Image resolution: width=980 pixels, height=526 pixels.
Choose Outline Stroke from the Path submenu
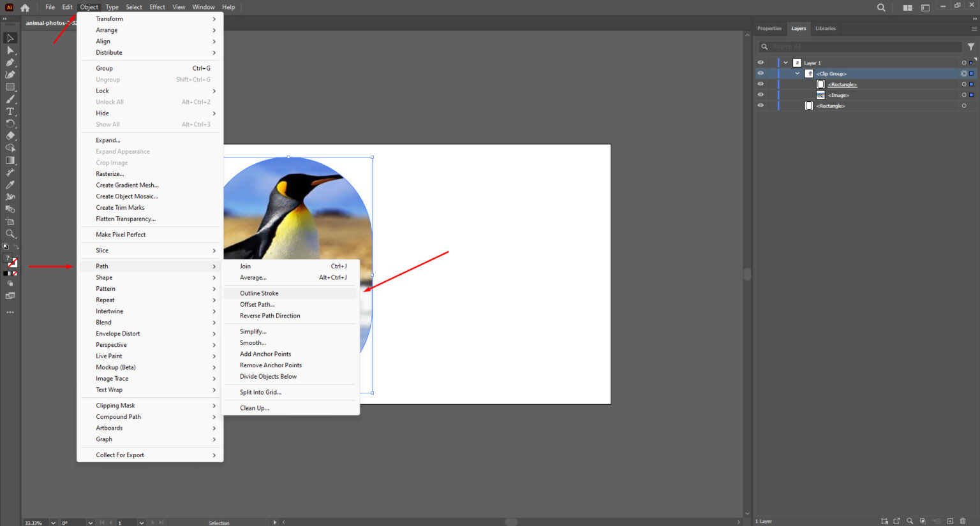(258, 293)
